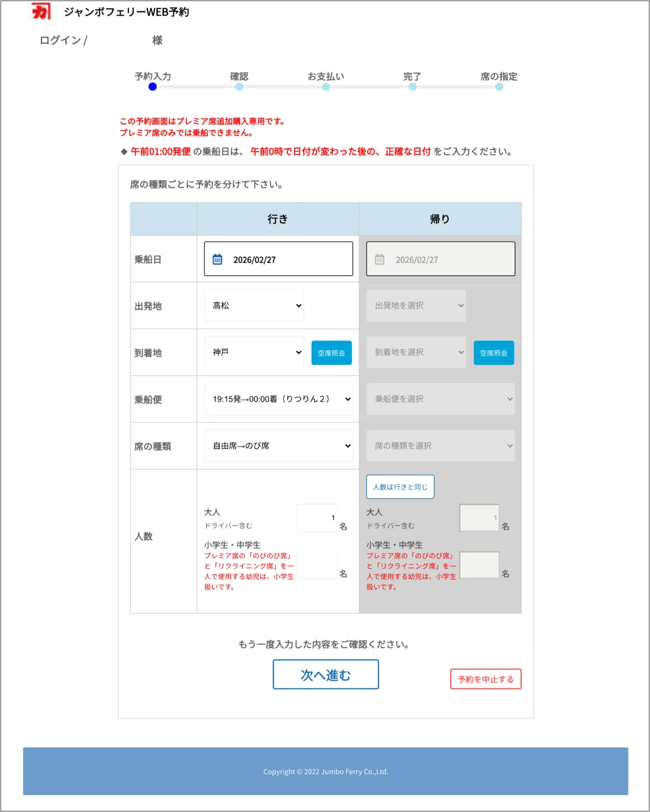Open the outbound 出発地 dropdown showing 高松
Screen dimensions: 650x812
click(x=254, y=305)
